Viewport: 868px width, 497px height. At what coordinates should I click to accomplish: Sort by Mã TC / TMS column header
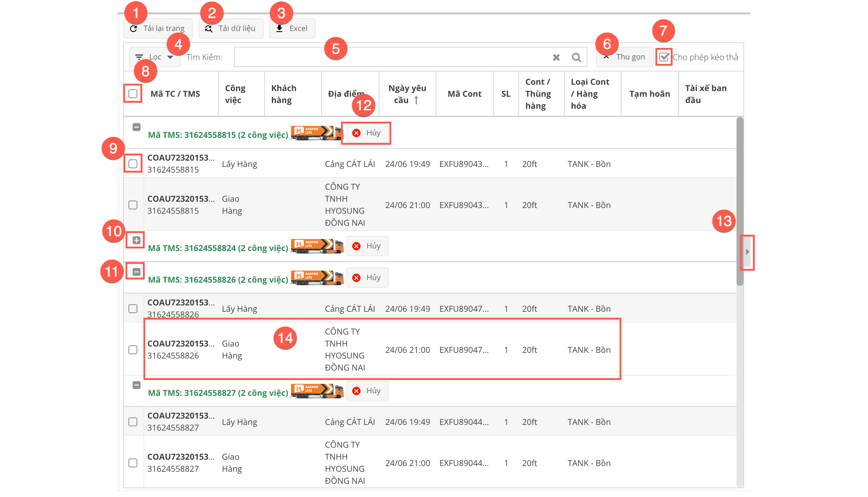[175, 94]
